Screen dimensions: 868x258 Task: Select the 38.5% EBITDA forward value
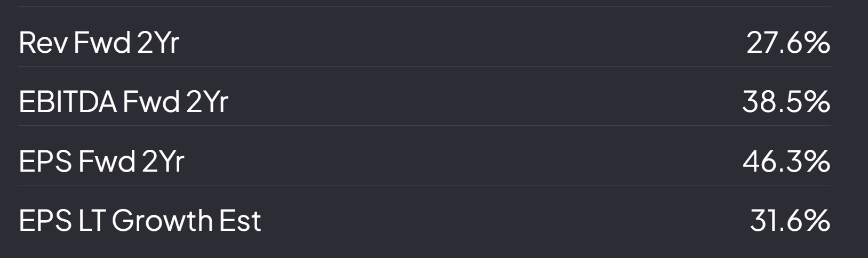click(786, 102)
